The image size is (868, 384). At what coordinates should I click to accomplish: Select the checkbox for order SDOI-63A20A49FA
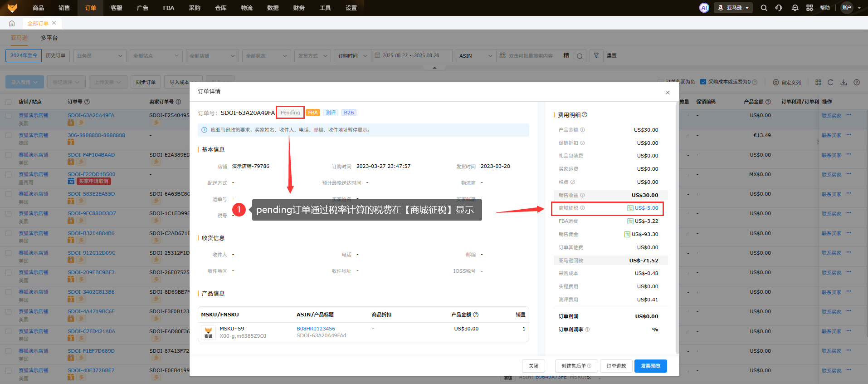pos(8,116)
